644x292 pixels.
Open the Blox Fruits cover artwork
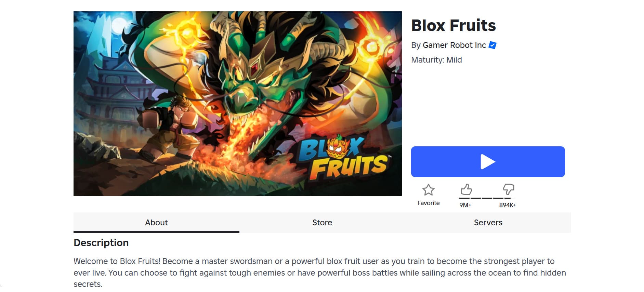coord(237,103)
